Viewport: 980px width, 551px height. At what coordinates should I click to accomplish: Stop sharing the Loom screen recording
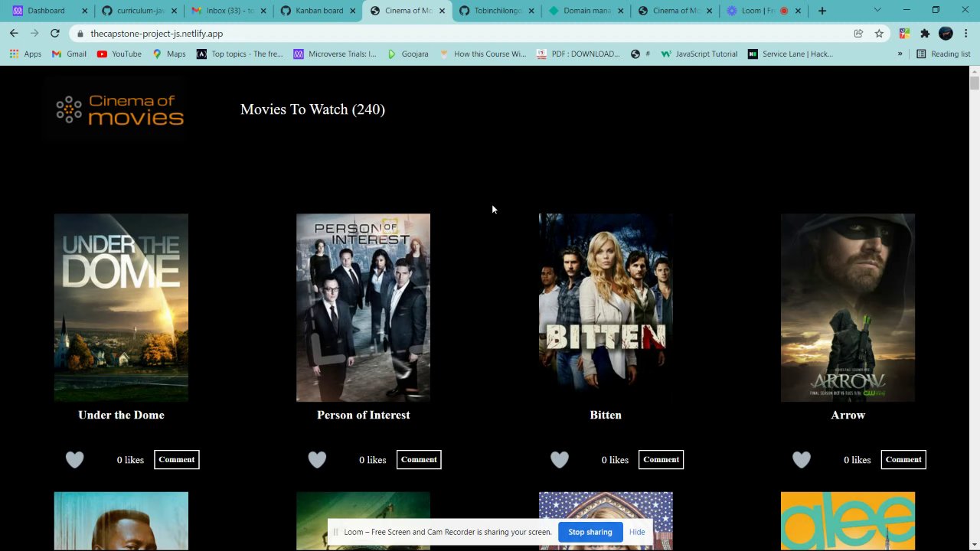(590, 532)
